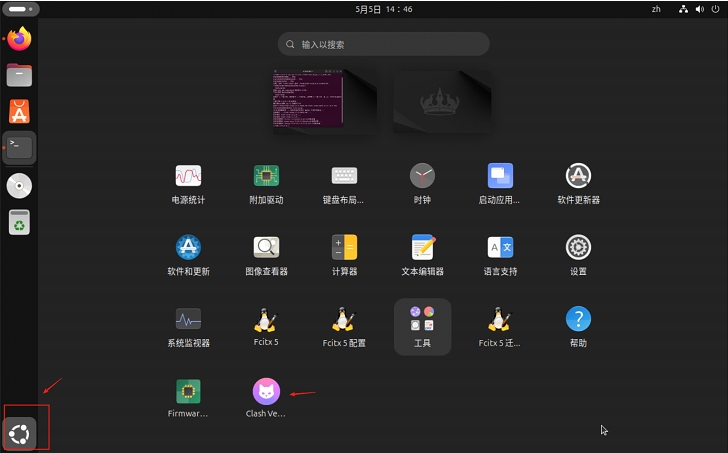
Task: Open 文本编辑器 text editor
Action: [x=422, y=248]
